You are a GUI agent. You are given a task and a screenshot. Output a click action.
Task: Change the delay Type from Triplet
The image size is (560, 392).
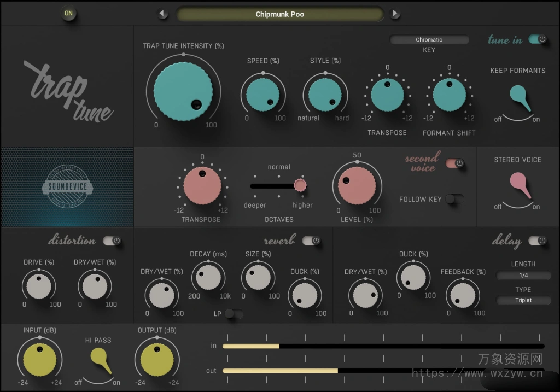pos(523,300)
